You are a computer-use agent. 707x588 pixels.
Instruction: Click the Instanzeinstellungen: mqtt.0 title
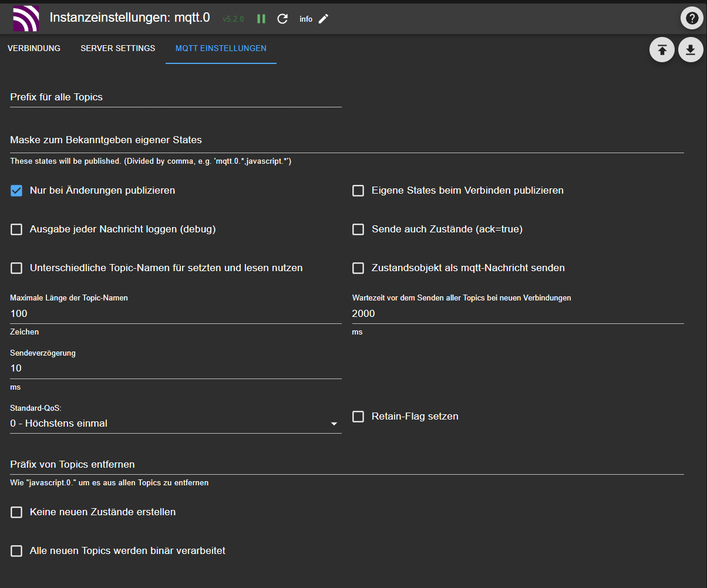click(x=130, y=18)
